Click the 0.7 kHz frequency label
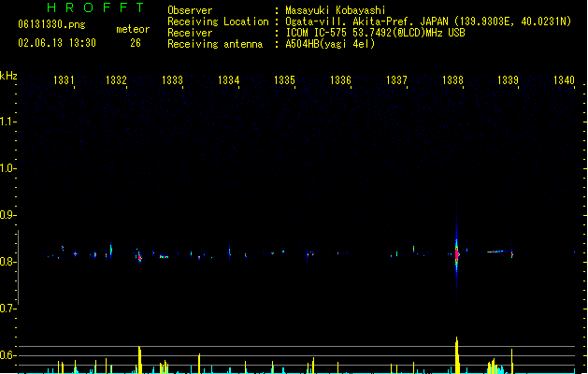The image size is (588, 374). pos(7,308)
